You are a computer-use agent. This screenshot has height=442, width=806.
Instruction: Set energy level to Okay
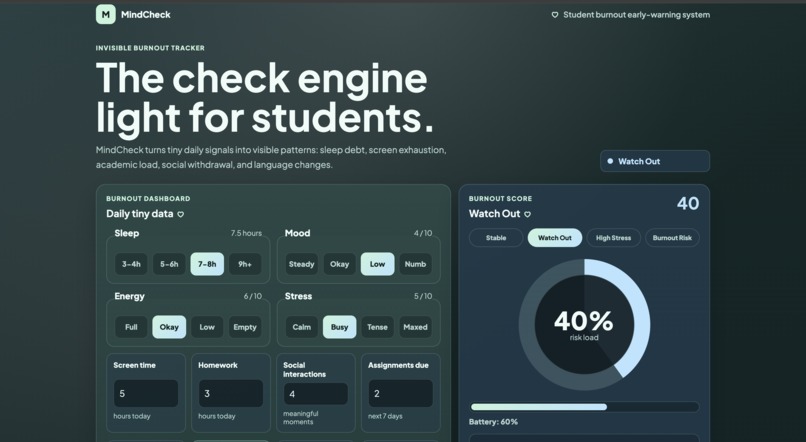click(169, 327)
